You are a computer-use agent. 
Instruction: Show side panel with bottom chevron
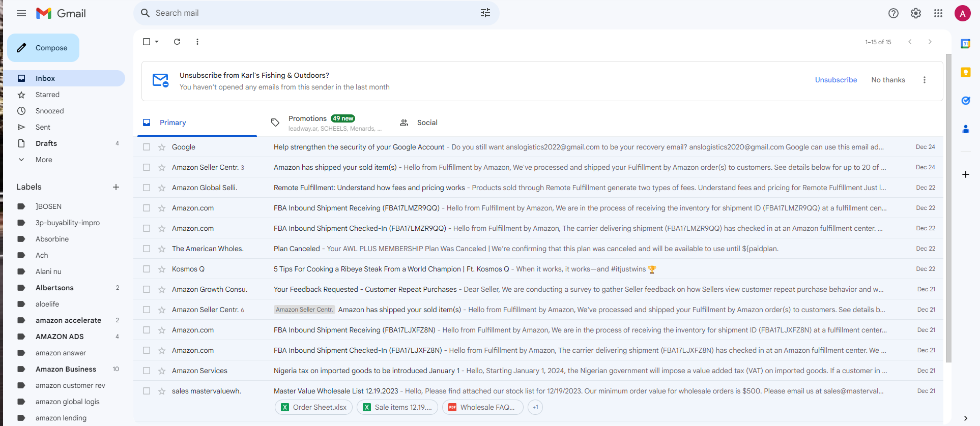pos(965,418)
